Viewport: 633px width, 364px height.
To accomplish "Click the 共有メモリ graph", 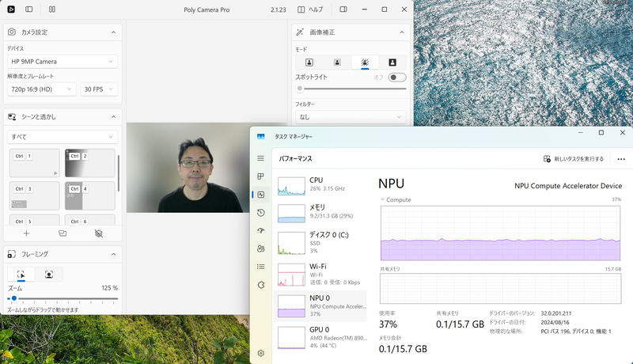I will (x=500, y=288).
